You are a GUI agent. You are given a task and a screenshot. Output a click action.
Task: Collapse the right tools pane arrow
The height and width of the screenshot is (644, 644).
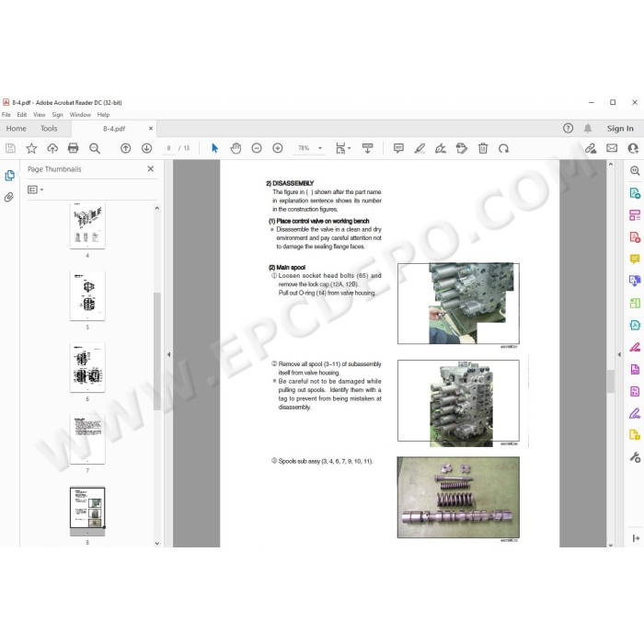619,354
